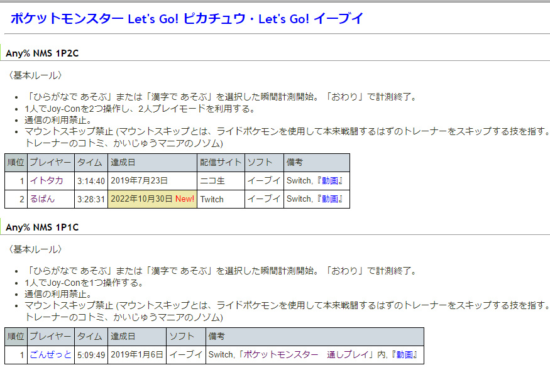Click date cell 2019年7月23日
The image size is (550, 392).
[153, 181]
